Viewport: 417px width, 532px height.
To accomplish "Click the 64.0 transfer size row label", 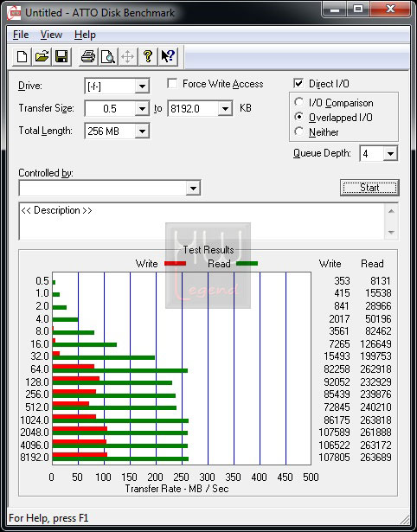I will tap(40, 369).
